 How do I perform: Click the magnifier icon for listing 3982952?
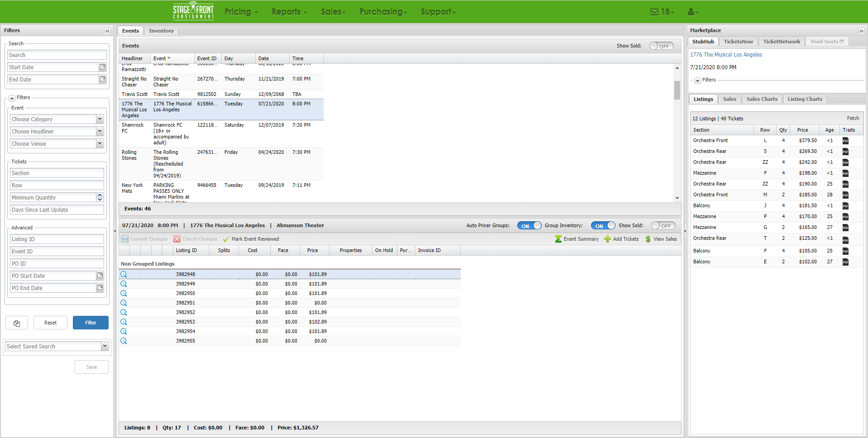(124, 312)
